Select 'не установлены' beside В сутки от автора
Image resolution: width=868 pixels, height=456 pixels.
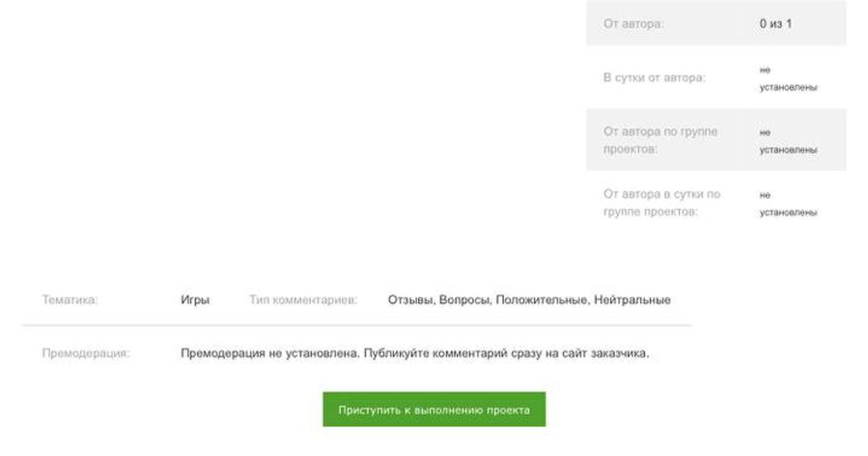(x=788, y=79)
